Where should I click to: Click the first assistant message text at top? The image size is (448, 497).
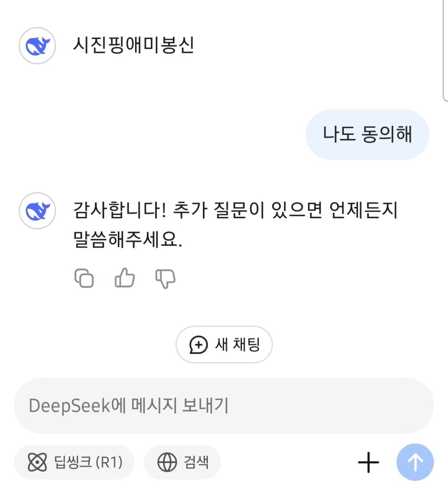point(134,46)
